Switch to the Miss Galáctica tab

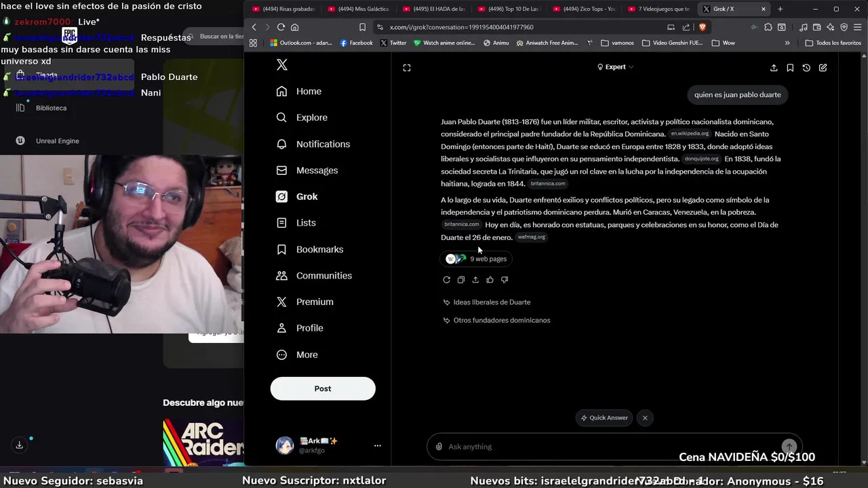(358, 9)
